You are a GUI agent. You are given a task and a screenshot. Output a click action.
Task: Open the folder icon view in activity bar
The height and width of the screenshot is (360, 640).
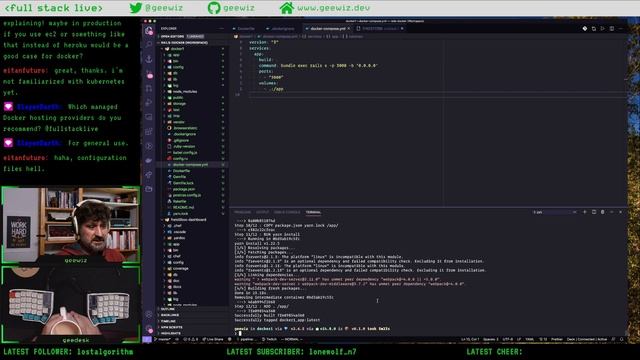(x=149, y=189)
